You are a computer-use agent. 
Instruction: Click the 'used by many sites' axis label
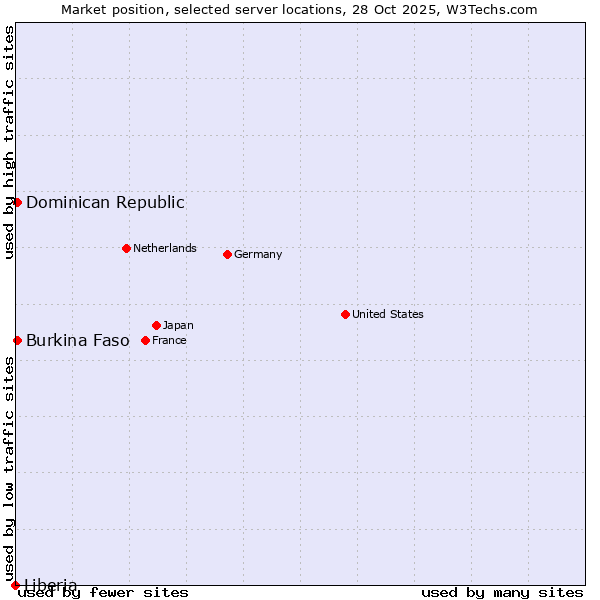502,592
